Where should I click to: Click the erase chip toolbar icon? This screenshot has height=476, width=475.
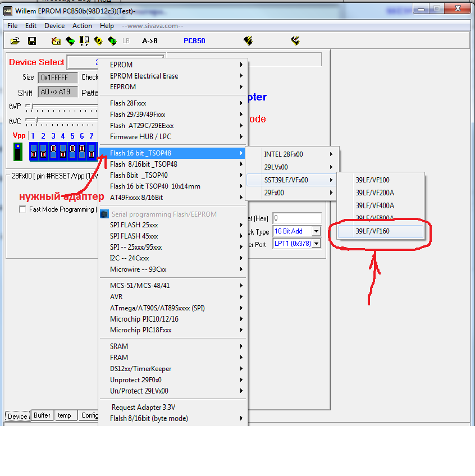(x=56, y=40)
